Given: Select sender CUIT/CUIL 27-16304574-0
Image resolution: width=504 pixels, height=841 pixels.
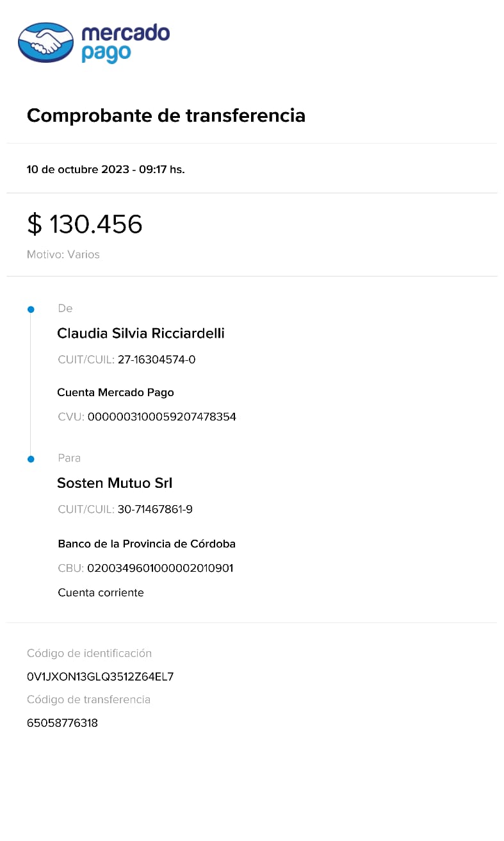Looking at the screenshot, I should click(x=156, y=360).
